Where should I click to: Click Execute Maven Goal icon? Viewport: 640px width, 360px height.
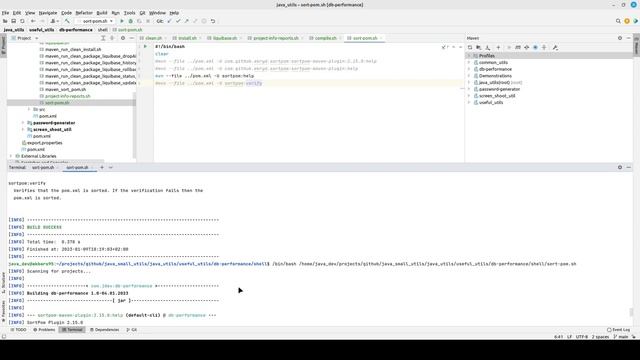pos(518,48)
